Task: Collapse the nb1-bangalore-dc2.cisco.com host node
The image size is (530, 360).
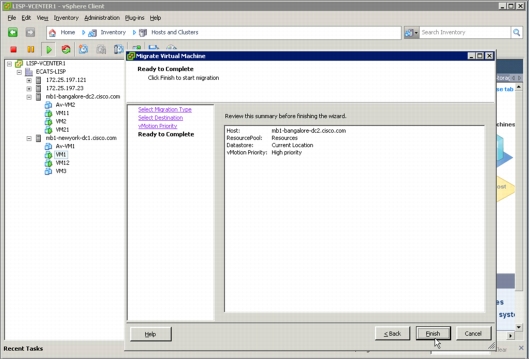Action: coord(29,97)
